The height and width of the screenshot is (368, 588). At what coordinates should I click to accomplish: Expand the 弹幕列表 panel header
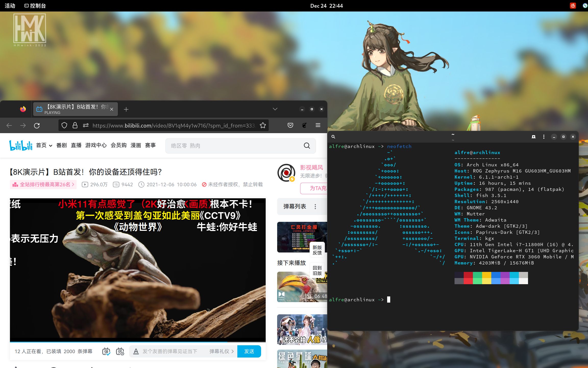pyautogui.click(x=302, y=206)
